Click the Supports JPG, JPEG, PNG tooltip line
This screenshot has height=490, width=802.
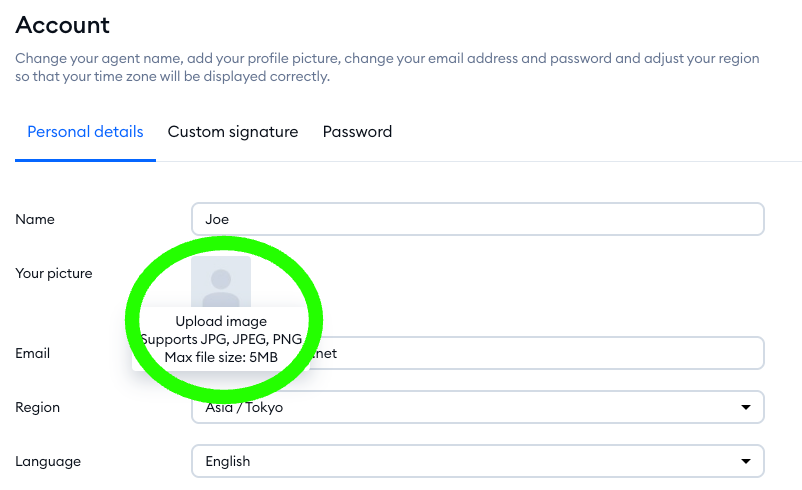click(221, 339)
